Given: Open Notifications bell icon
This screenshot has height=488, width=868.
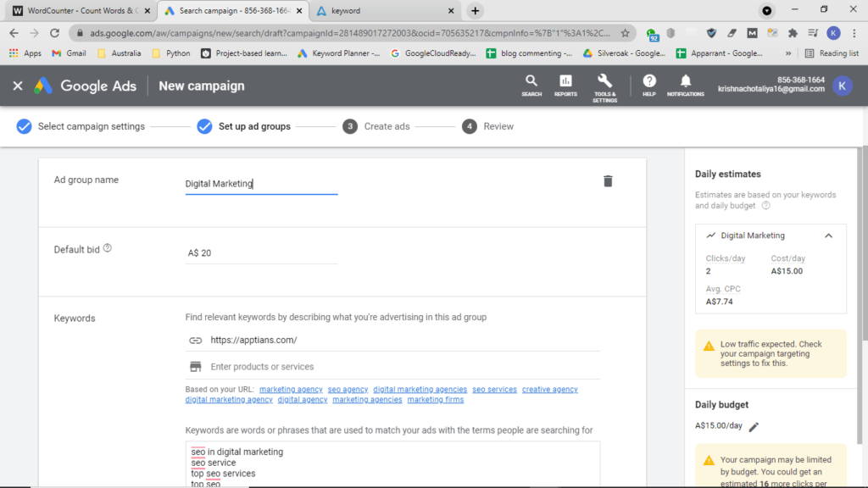Looking at the screenshot, I should point(685,86).
